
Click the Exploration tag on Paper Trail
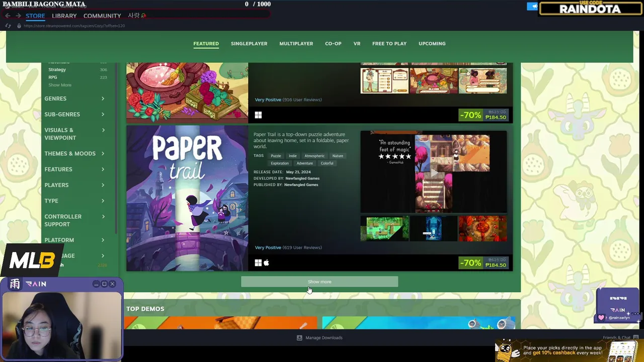click(x=280, y=163)
